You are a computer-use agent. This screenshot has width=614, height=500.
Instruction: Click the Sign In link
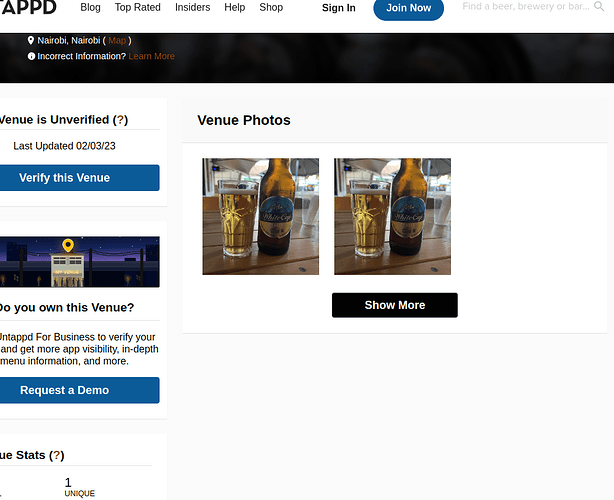coord(338,8)
